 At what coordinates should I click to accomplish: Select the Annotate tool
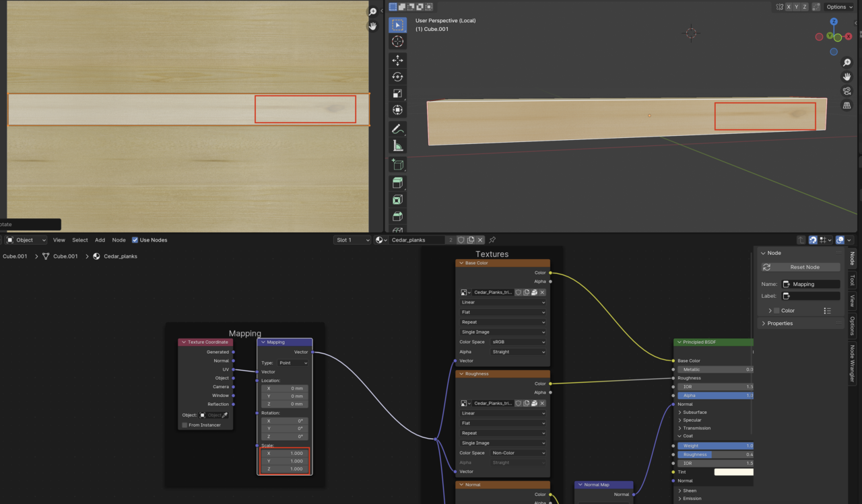pyautogui.click(x=397, y=128)
